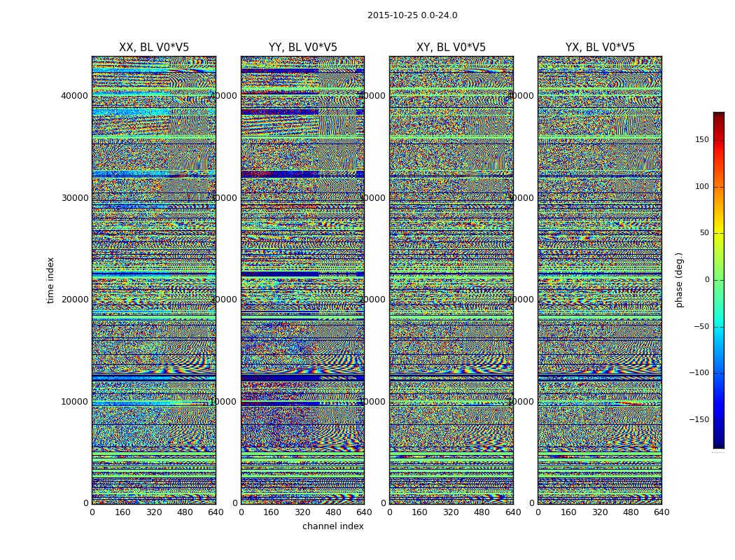Click inside the XX phase heatmap
This screenshot has height=560, width=735.
(x=154, y=280)
